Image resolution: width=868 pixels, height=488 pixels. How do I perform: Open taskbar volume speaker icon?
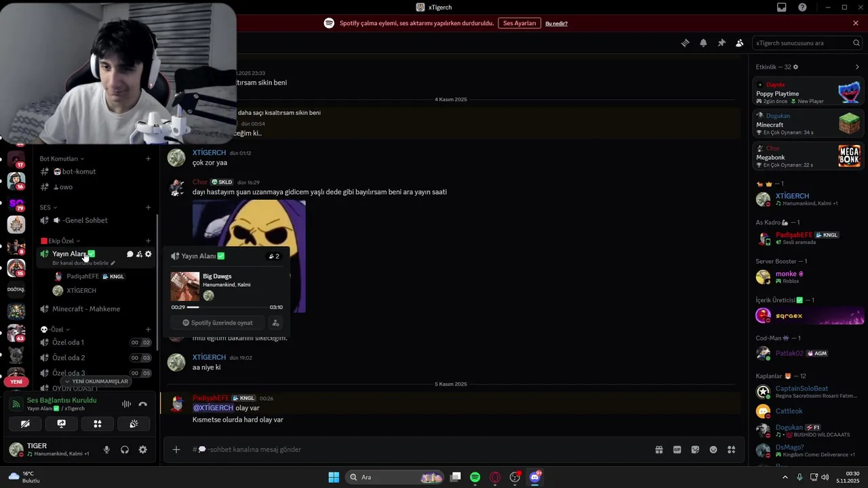825,477
